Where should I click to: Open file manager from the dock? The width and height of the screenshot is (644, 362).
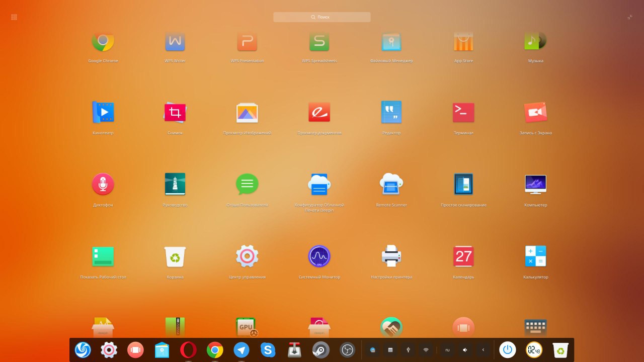tap(162, 350)
